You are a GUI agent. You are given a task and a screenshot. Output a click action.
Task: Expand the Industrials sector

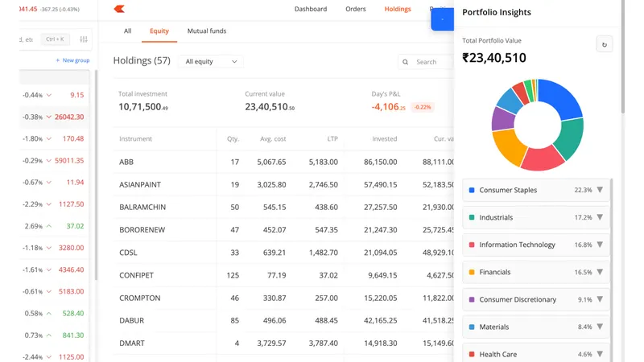tap(535, 217)
